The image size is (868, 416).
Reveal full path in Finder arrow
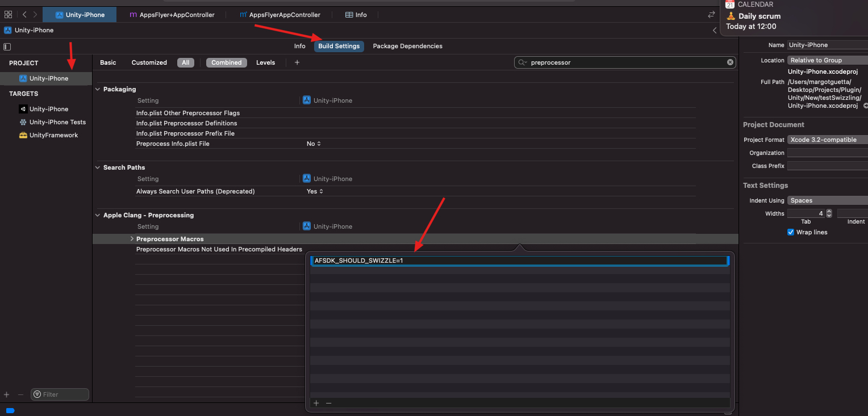(x=865, y=106)
